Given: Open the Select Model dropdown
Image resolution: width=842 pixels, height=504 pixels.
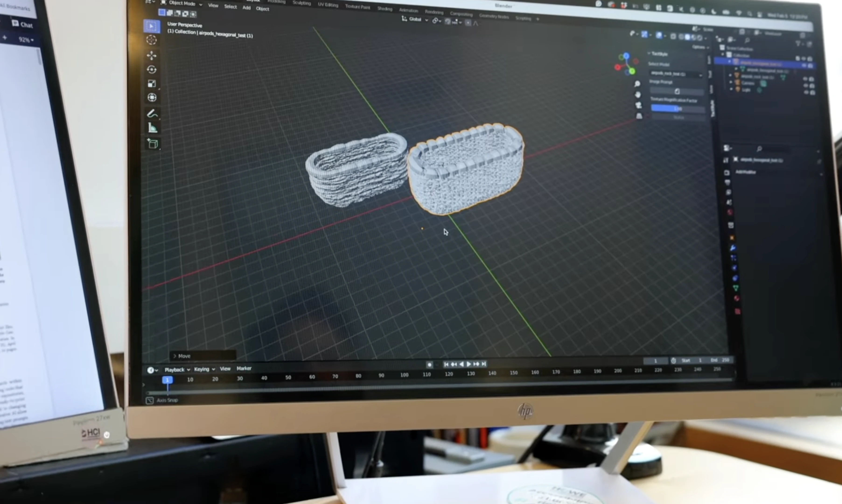Looking at the screenshot, I should [676, 74].
